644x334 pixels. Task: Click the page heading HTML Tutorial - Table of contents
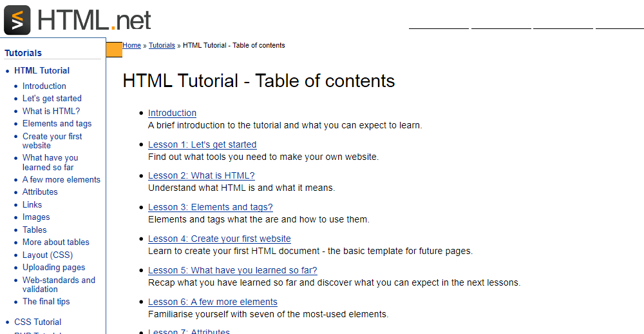(259, 81)
